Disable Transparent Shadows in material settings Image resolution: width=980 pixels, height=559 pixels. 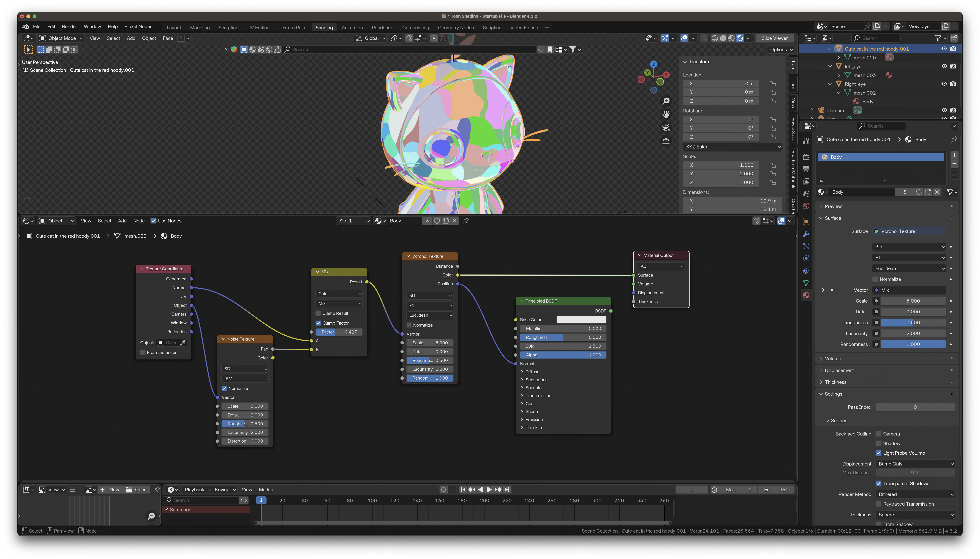click(879, 483)
